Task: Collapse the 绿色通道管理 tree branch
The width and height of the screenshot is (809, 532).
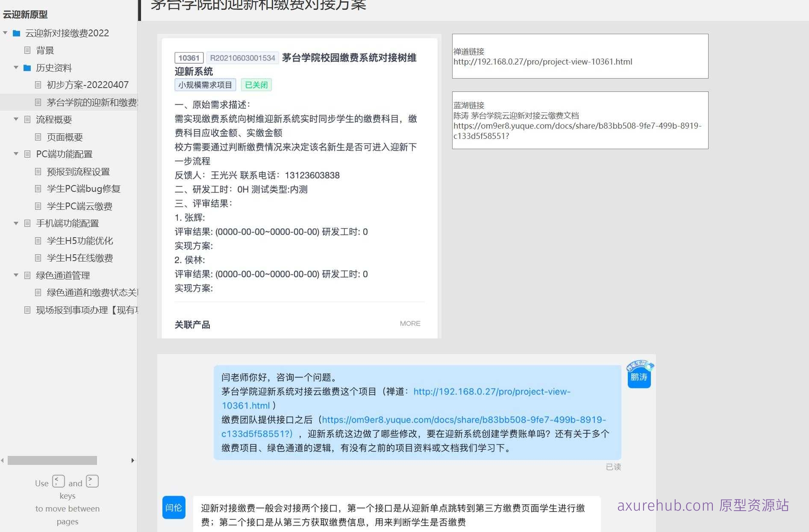Action: coord(16,275)
